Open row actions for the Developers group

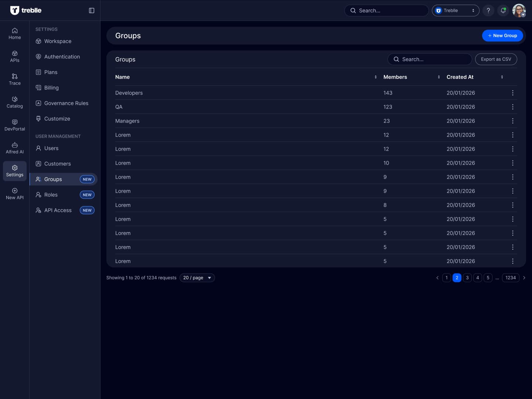point(512,93)
